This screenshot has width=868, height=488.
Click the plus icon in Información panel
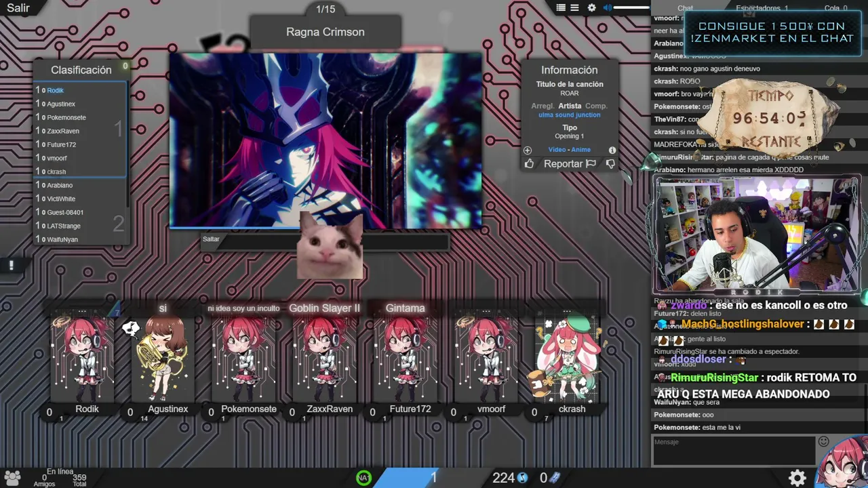click(x=528, y=150)
